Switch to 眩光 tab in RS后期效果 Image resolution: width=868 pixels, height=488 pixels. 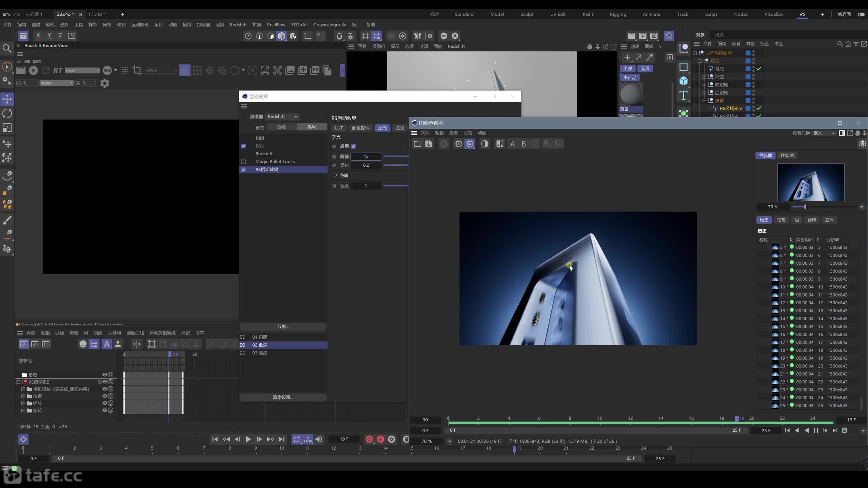pos(400,128)
